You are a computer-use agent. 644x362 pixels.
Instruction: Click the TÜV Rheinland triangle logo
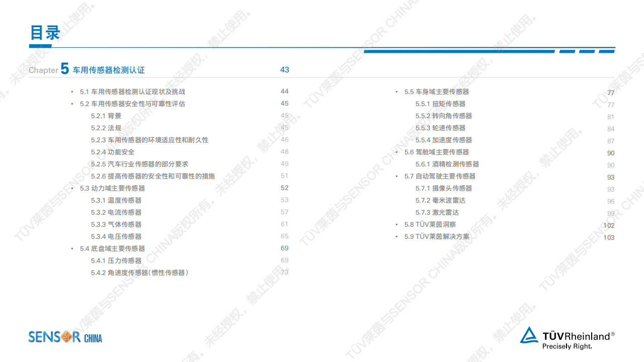click(x=529, y=336)
